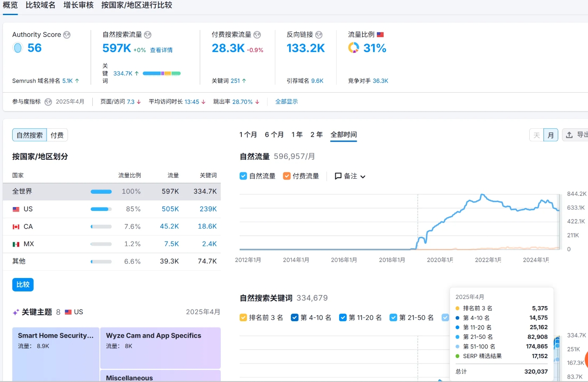The height and width of the screenshot is (382, 588).
Task: Open Miscellaneous topic card
Action: coord(160,376)
